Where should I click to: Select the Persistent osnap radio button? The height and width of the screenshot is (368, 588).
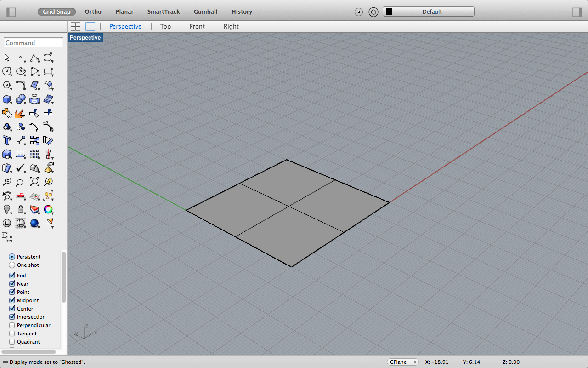pyautogui.click(x=12, y=257)
